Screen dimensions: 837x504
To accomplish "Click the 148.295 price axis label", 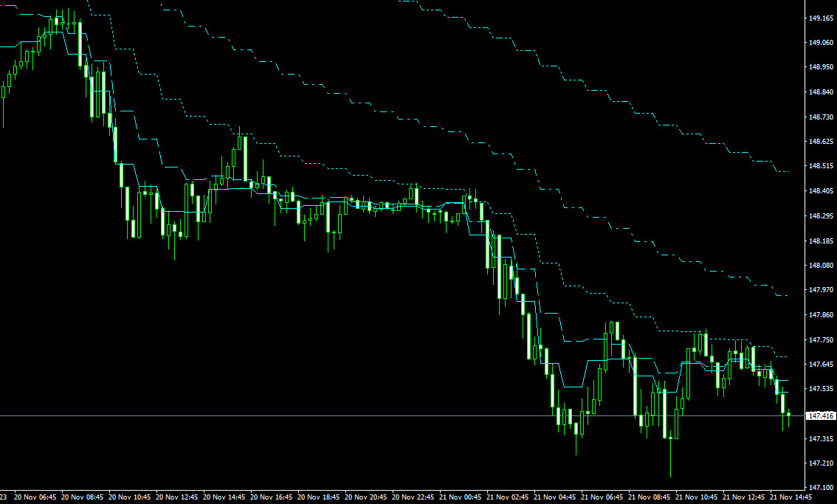I will tap(821, 216).
